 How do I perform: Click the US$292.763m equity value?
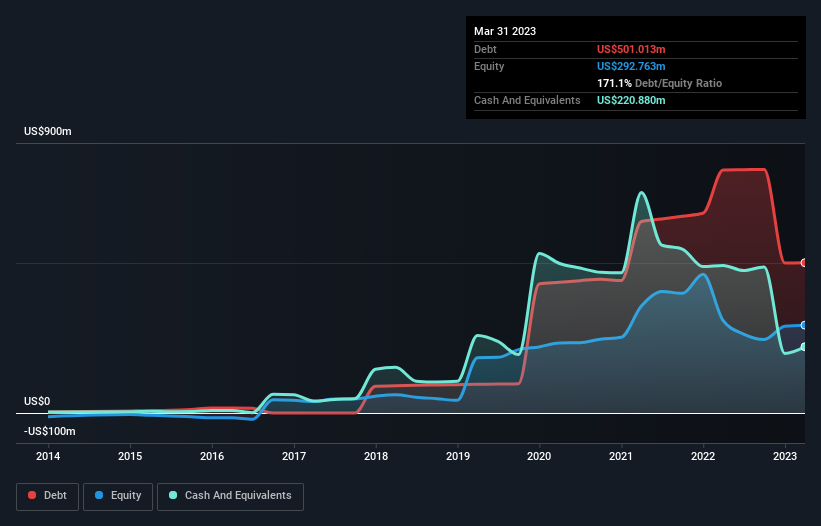631,66
